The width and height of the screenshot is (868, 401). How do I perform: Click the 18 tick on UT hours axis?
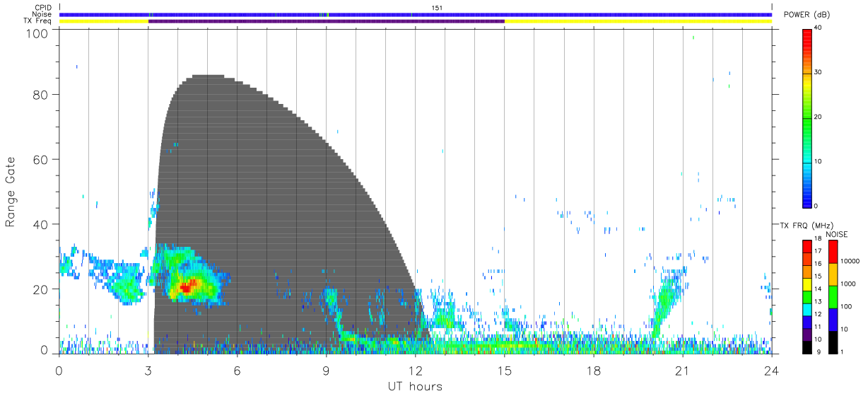pos(594,370)
